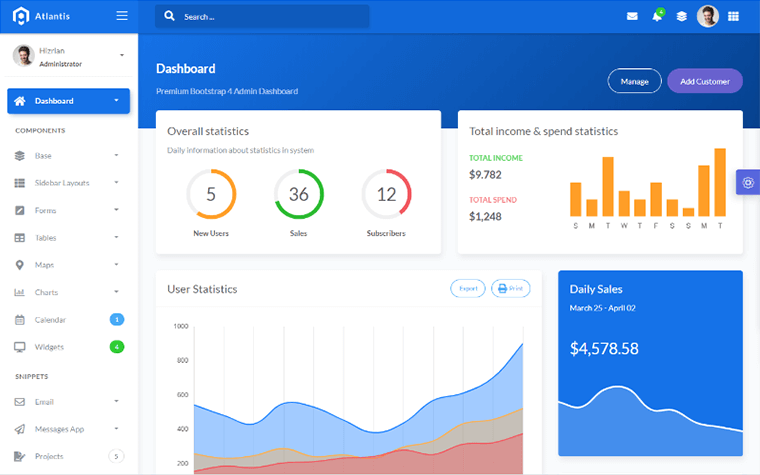Click the Print button in User Statistics
This screenshot has height=475, width=760.
pyautogui.click(x=510, y=289)
